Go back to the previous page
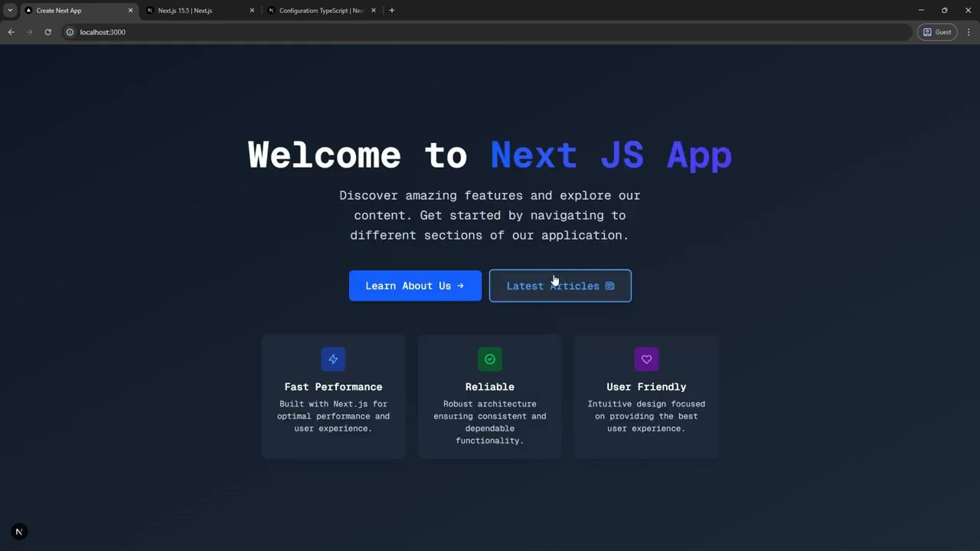This screenshot has height=551, width=980. point(11,32)
